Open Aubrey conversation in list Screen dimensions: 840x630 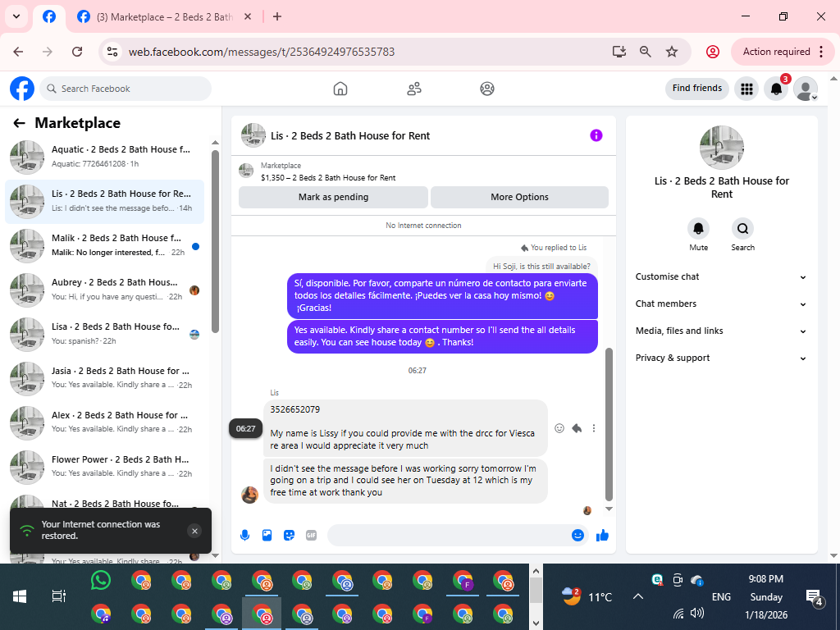(104, 290)
